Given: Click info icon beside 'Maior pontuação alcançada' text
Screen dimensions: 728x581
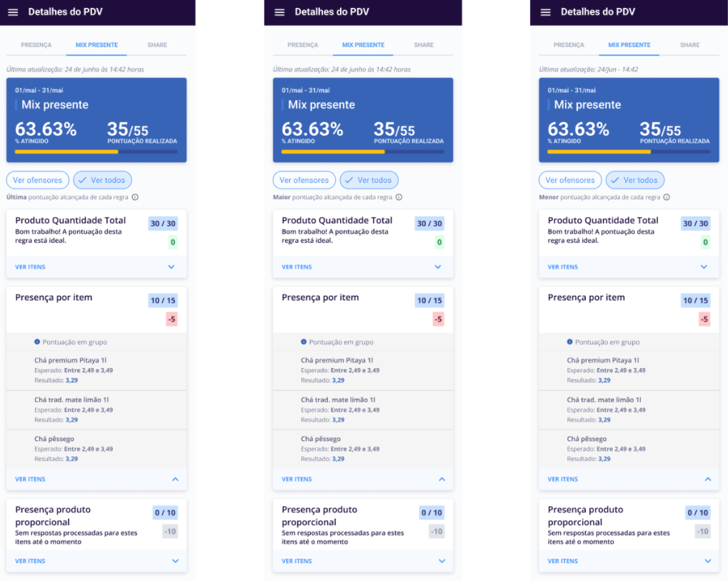Looking at the screenshot, I should (x=399, y=197).
